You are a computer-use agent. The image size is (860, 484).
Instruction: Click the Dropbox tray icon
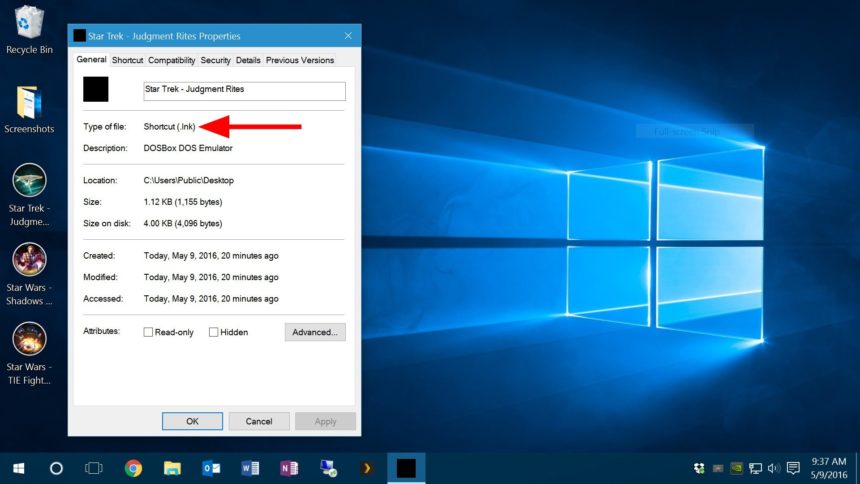(699, 468)
